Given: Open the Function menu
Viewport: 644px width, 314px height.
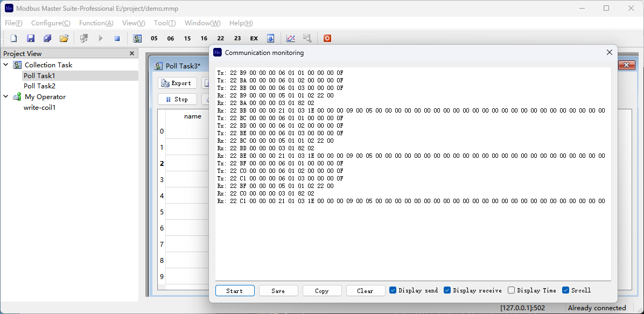Looking at the screenshot, I should 96,23.
